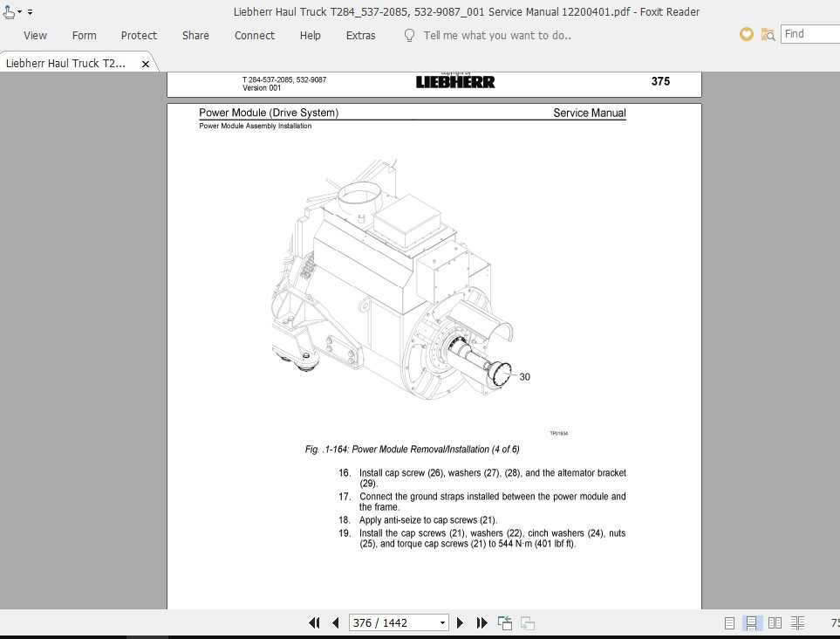The image size is (840, 639).
Task: Click the Next View icon
Action: [x=528, y=623]
